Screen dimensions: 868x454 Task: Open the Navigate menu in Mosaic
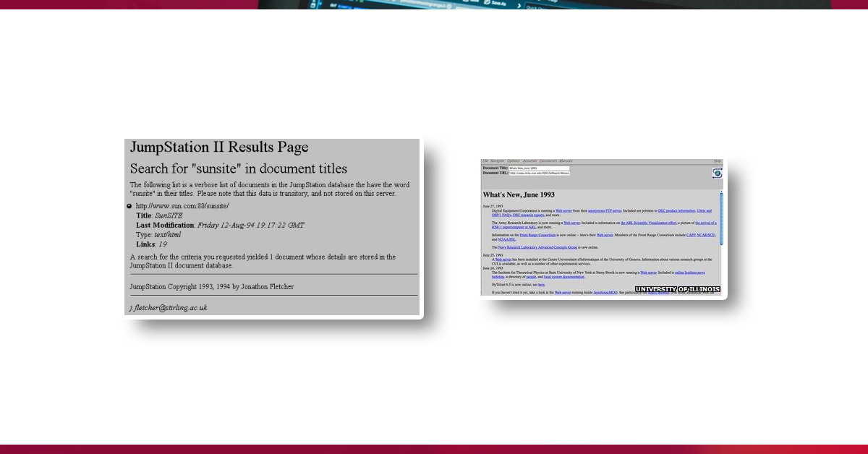[498, 161]
